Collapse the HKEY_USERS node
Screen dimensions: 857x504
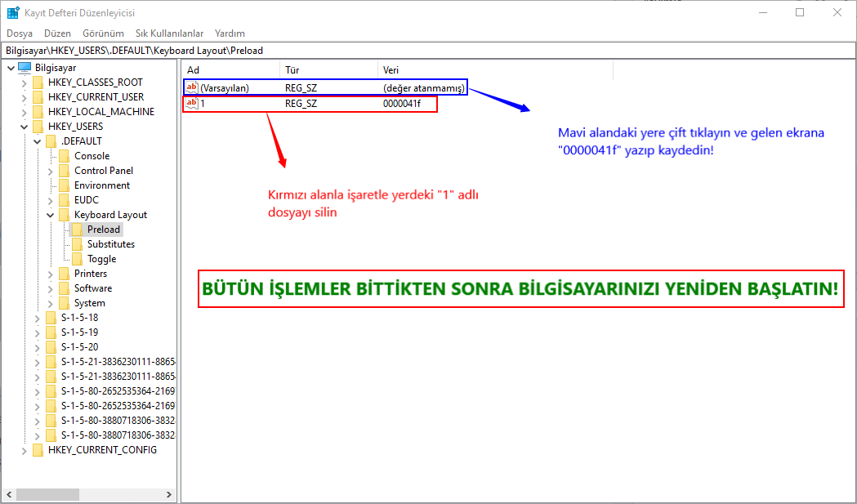point(24,127)
